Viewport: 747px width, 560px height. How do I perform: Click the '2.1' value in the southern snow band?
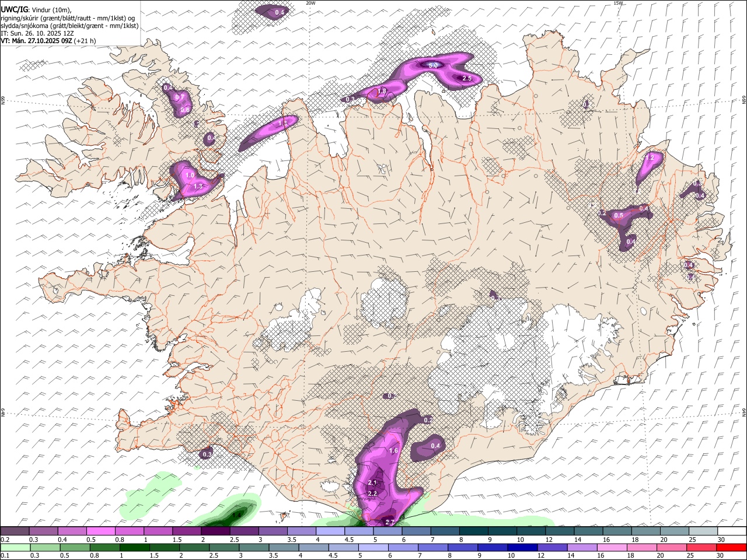pos(372,483)
